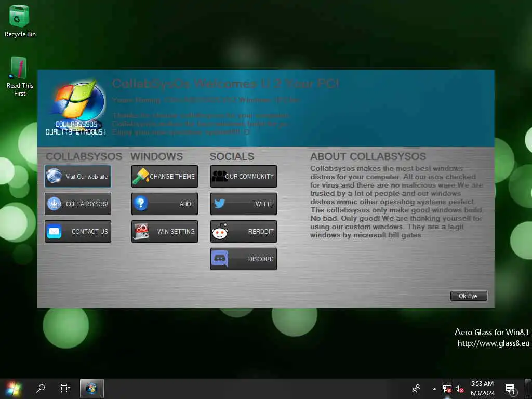Image resolution: width=532 pixels, height=399 pixels.
Task: Select the CollabSysOS welcome app in taskbar
Action: pos(91,389)
